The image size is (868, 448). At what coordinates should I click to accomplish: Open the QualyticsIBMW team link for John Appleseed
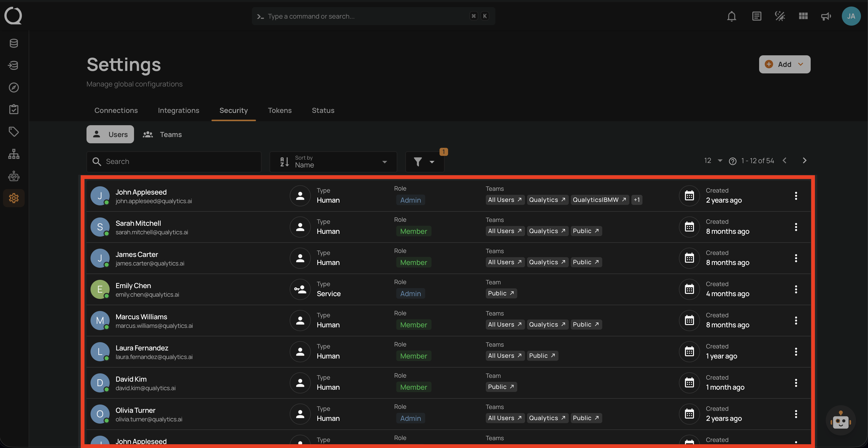tap(599, 200)
